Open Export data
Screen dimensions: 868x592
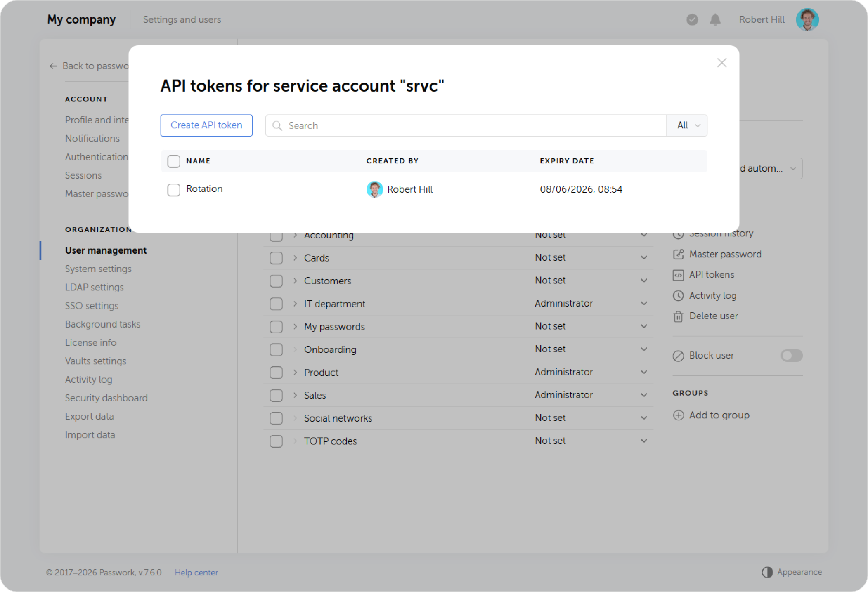click(x=90, y=416)
